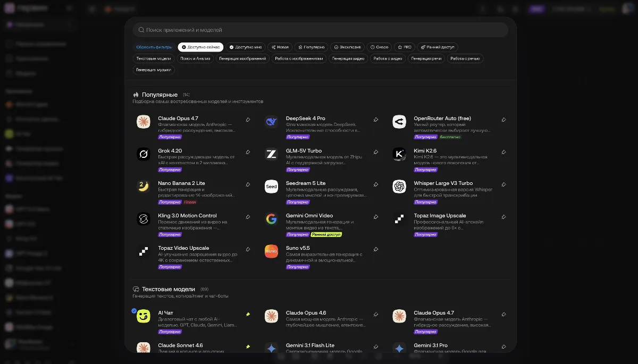Enable the Ранний доступ filter chip
The width and height of the screenshot is (638, 364).
point(437,47)
